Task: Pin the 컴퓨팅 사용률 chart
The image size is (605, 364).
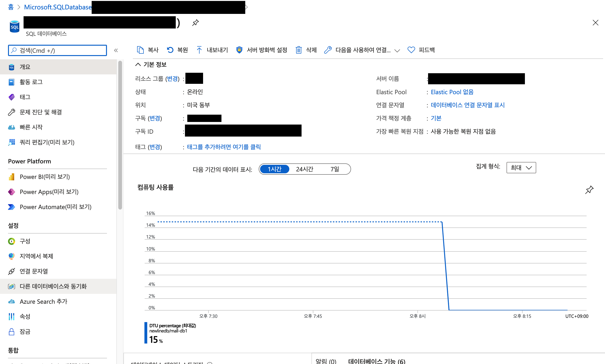Action: coord(589,190)
